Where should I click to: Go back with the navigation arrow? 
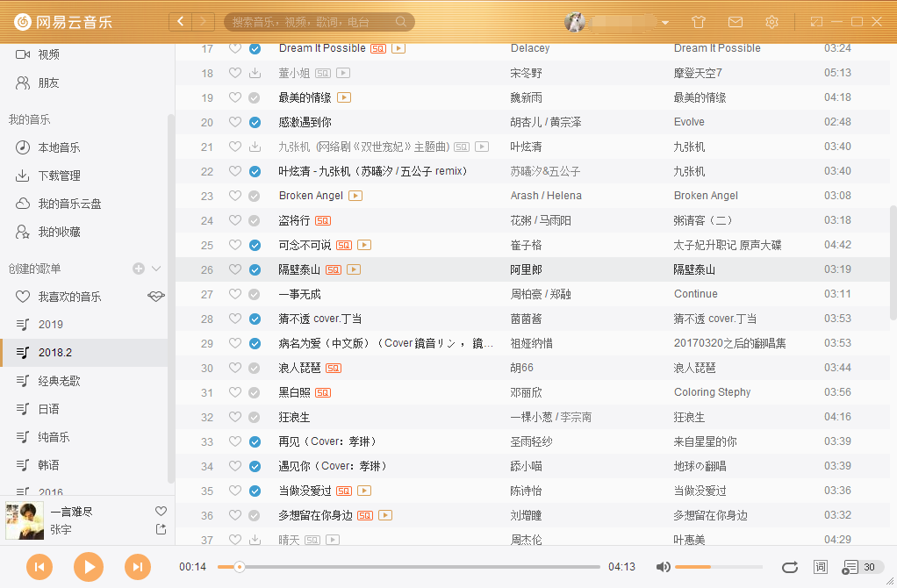(x=180, y=22)
